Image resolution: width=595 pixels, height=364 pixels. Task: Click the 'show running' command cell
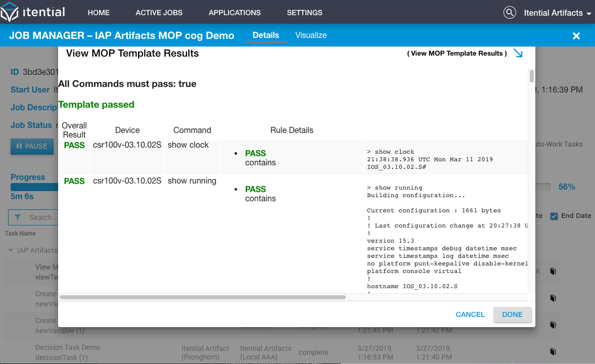pos(192,181)
